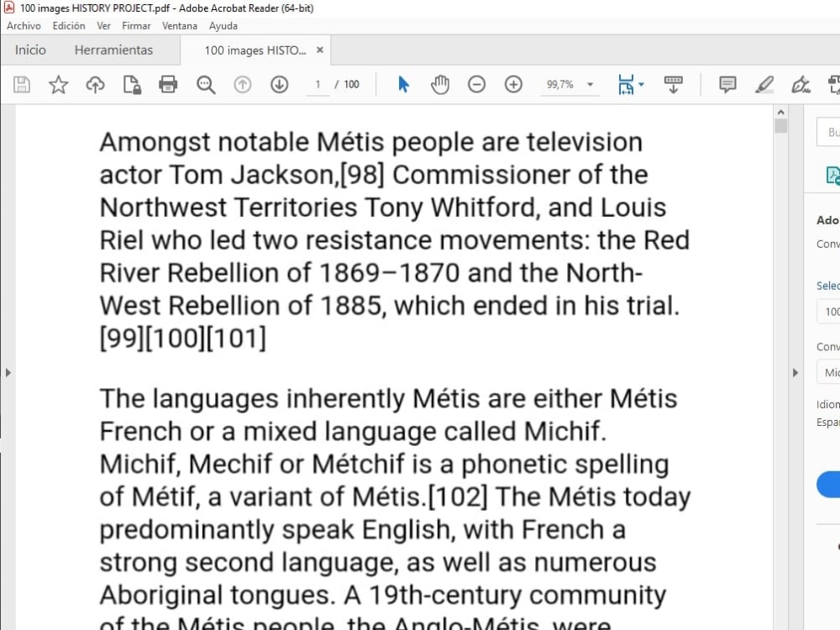
Task: Select the 100 images HISTO... document tab
Action: point(255,50)
